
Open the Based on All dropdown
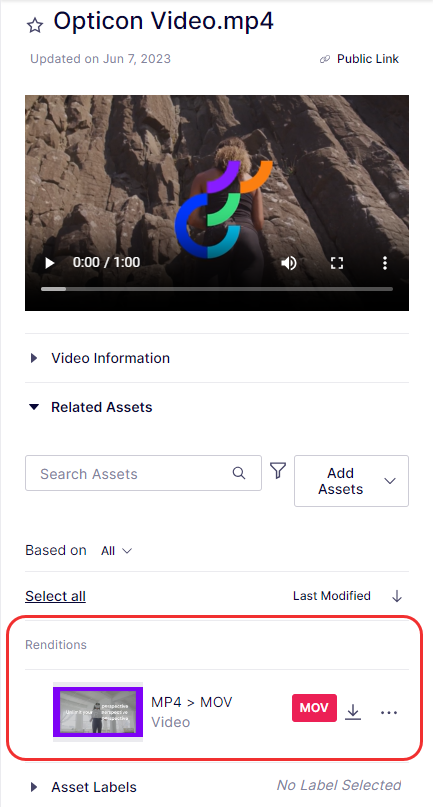click(x=117, y=551)
